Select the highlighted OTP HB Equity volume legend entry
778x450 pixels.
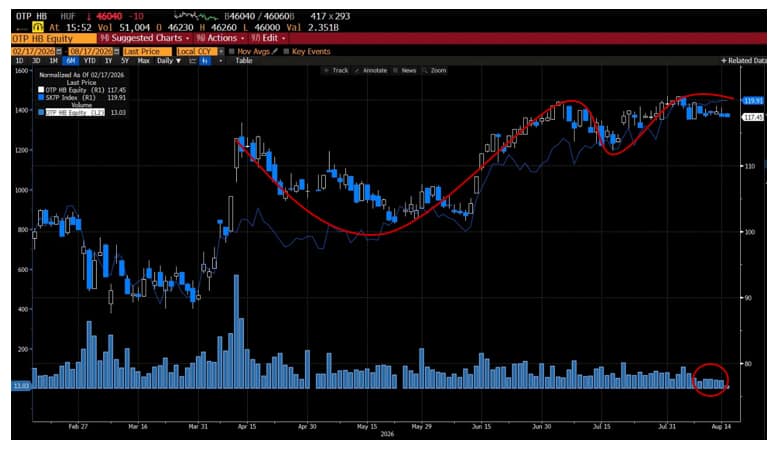click(x=75, y=113)
